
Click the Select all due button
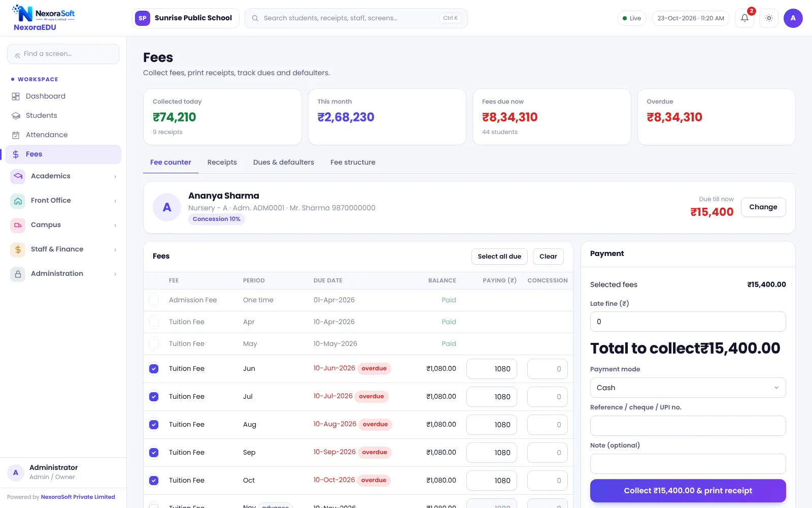pos(499,257)
